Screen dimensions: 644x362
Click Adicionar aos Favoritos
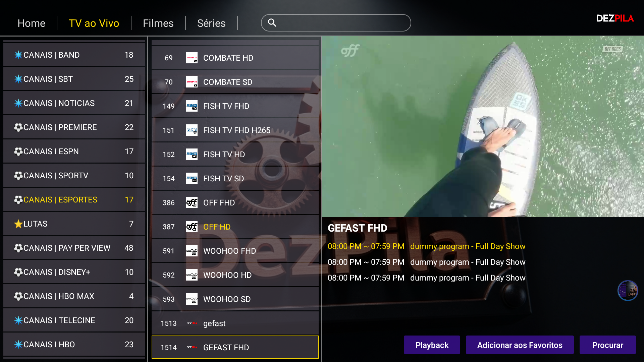click(520, 345)
